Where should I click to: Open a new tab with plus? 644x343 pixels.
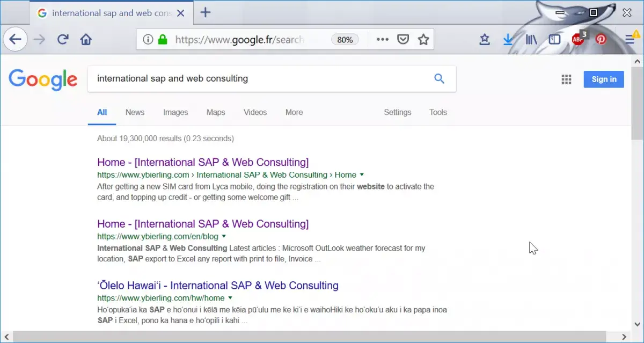click(205, 13)
